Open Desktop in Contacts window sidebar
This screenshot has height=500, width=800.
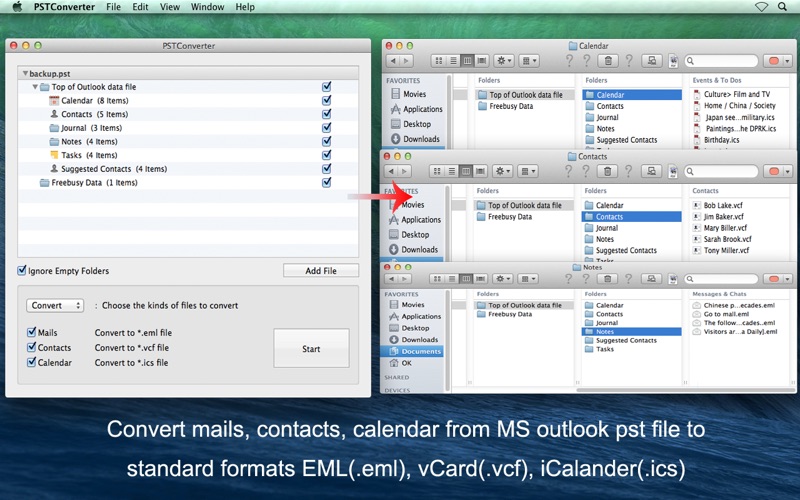pos(409,235)
